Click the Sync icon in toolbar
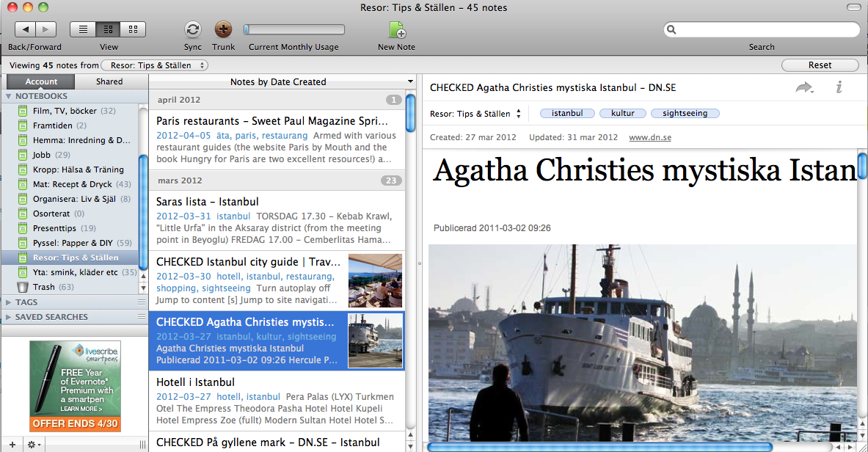Viewport: 868px width, 452px height. tap(193, 29)
